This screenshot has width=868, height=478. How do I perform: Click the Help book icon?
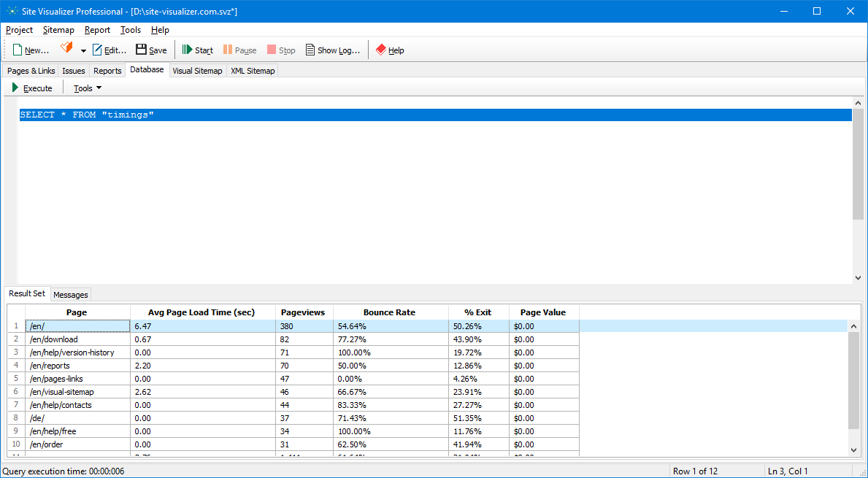(381, 50)
